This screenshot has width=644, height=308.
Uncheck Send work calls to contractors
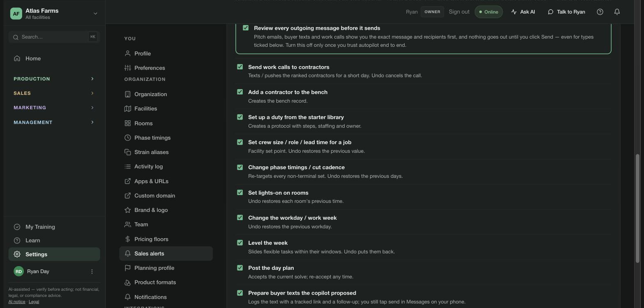(x=240, y=67)
